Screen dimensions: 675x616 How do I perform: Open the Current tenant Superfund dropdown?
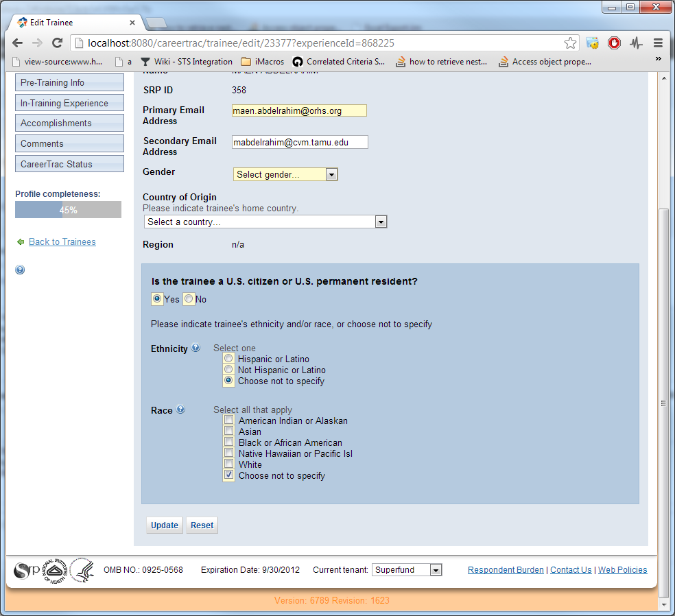click(407, 570)
